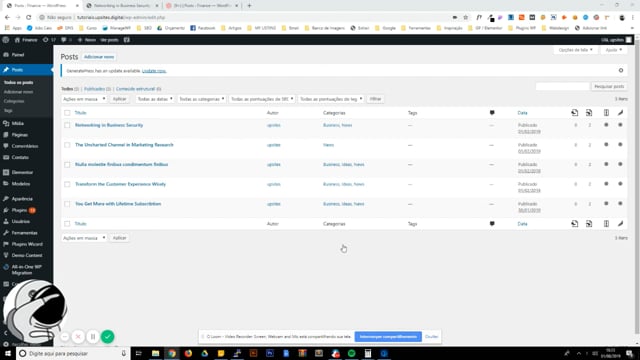Switch to the Networking in Business Security browser tab
Image resolution: width=640 pixels, height=360 pixels.
(122, 6)
